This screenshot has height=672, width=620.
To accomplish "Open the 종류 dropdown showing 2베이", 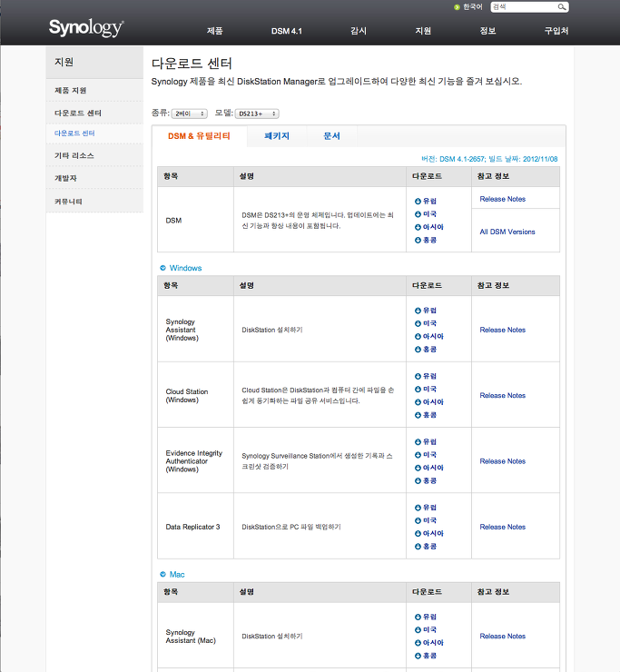I will coord(190,114).
